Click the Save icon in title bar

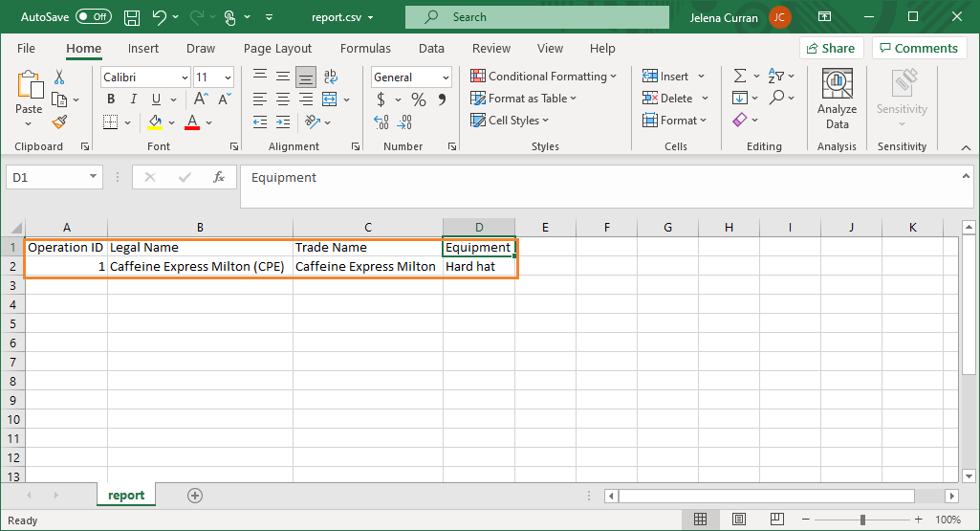pos(132,17)
